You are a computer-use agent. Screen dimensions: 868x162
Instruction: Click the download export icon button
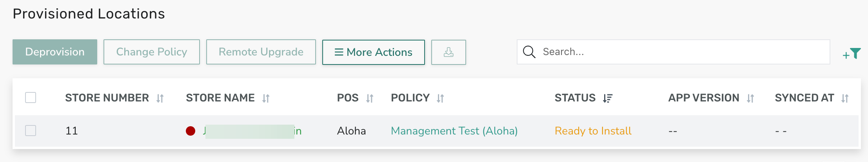click(449, 52)
